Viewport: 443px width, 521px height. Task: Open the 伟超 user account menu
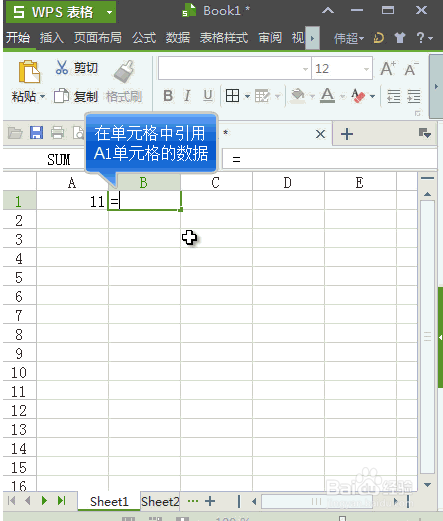[x=349, y=38]
